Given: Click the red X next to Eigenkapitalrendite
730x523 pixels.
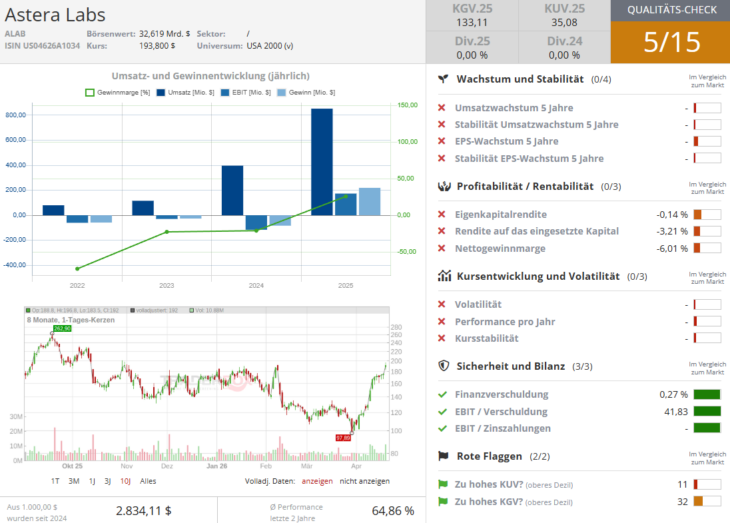Looking at the screenshot, I should (x=442, y=214).
